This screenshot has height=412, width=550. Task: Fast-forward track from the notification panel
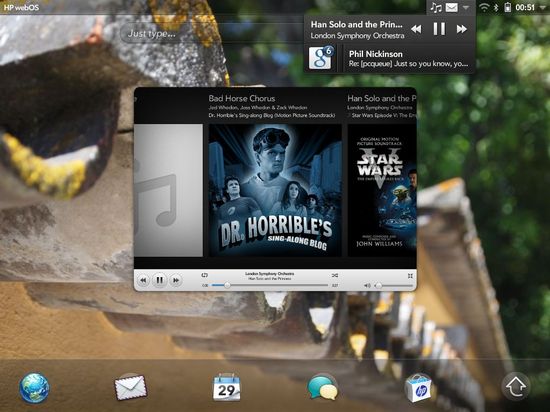pyautogui.click(x=462, y=29)
